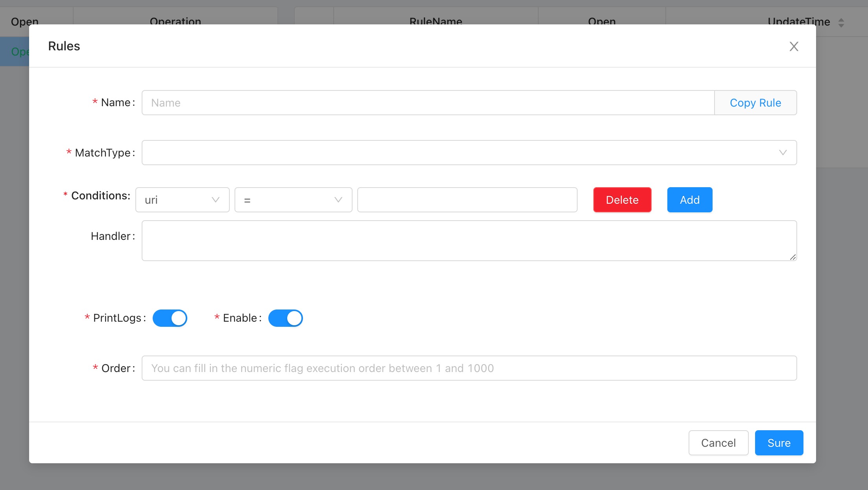Focus the Name input field
Screen dimensions: 868x490
pos(428,103)
